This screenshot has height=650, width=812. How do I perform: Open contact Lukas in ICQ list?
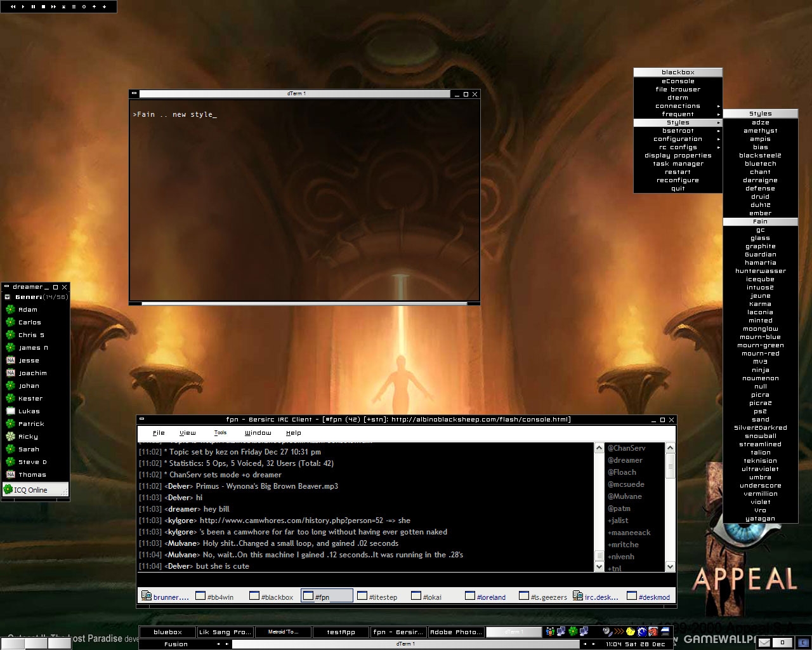(35, 411)
